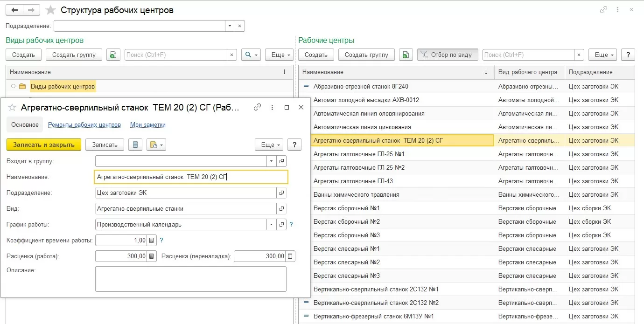
Task: Open Еще menu in the dialog toolbar
Action: coord(269,145)
